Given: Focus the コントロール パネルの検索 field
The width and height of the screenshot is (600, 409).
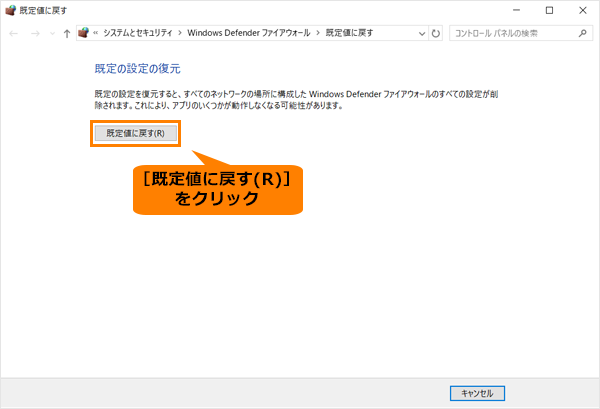Looking at the screenshot, I should click(x=521, y=33).
